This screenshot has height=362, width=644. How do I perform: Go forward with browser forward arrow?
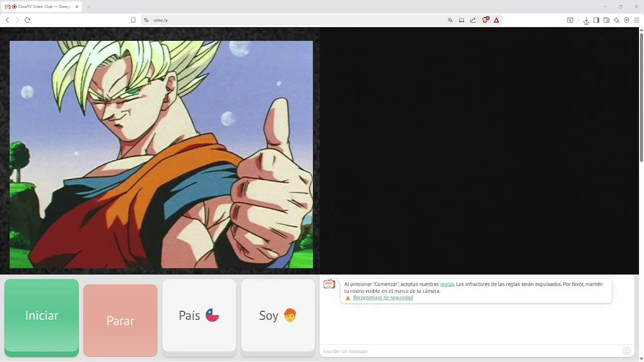(17, 20)
